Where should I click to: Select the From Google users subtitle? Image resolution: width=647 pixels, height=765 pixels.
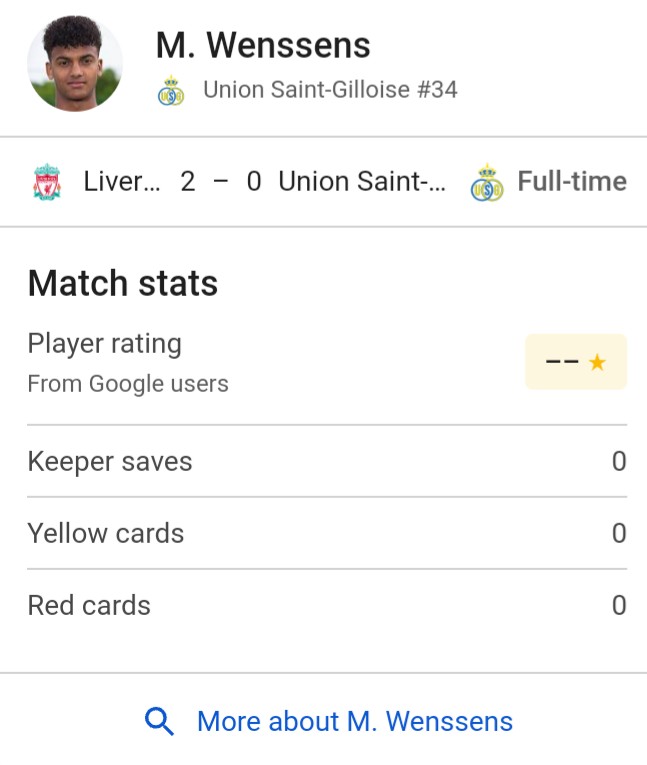128,383
